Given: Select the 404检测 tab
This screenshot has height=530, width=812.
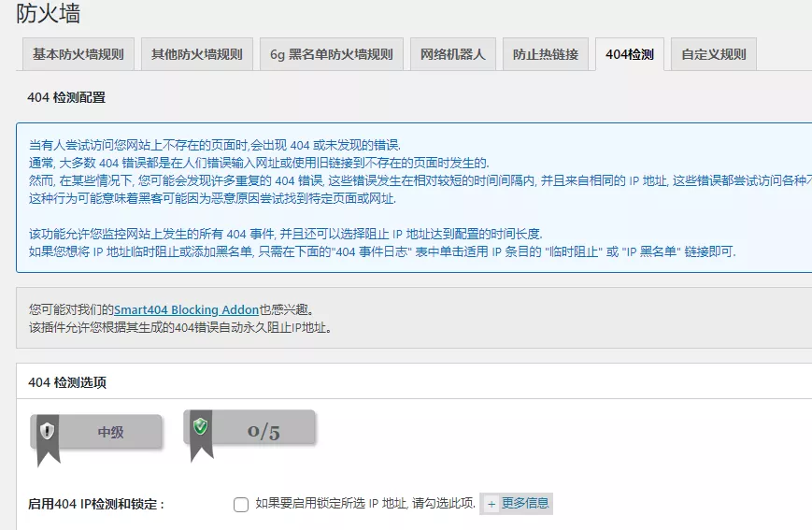Looking at the screenshot, I should coord(630,54).
